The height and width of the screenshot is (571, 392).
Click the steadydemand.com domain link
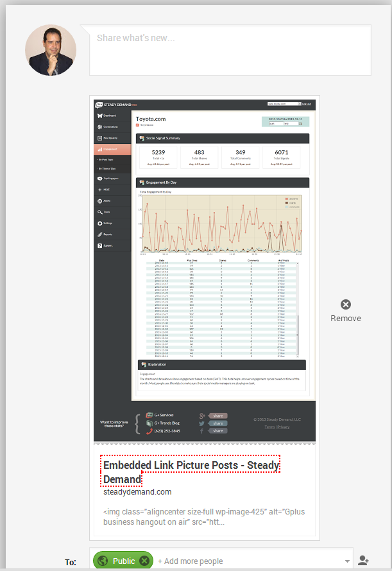(137, 492)
